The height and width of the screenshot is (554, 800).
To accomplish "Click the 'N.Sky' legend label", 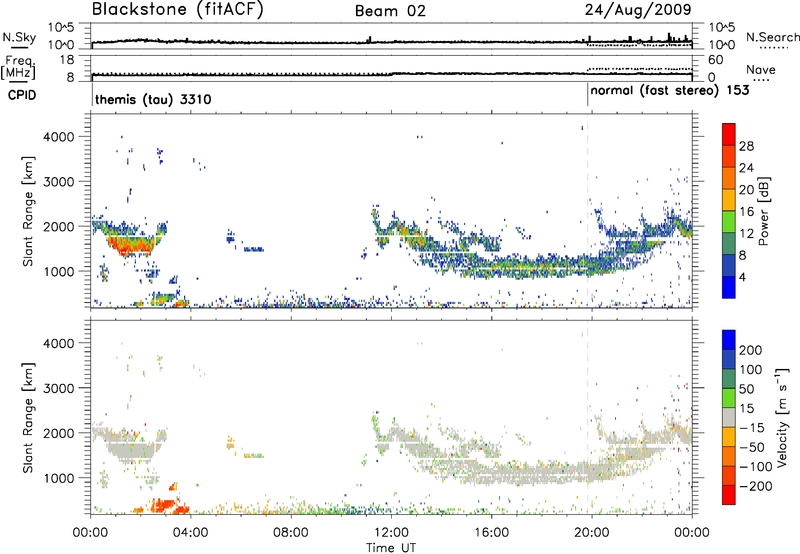I will [x=19, y=37].
